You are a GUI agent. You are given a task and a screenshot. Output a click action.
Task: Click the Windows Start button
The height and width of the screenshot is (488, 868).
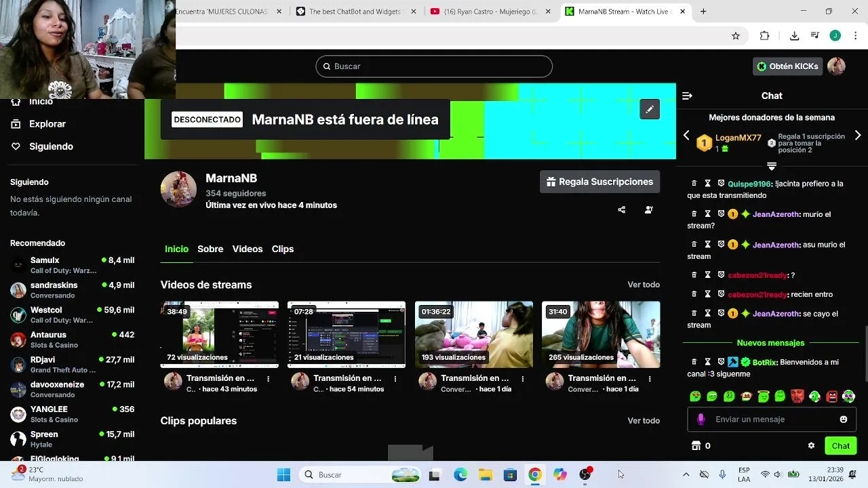coord(284,474)
